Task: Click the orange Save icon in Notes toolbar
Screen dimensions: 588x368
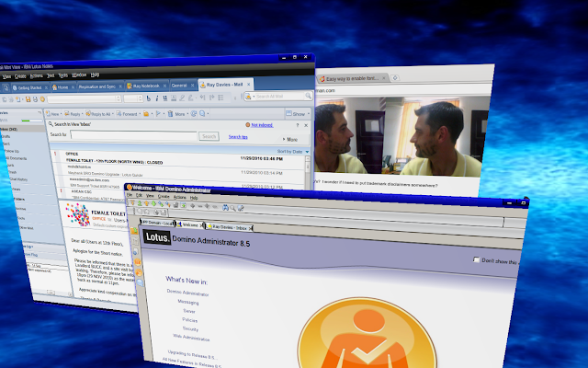Action: (x=28, y=99)
